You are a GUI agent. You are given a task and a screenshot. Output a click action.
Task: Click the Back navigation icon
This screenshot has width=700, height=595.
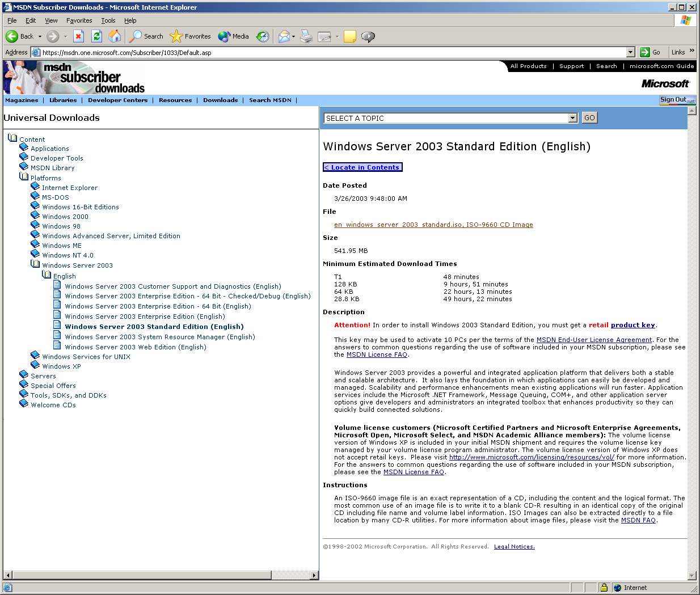click(x=12, y=36)
